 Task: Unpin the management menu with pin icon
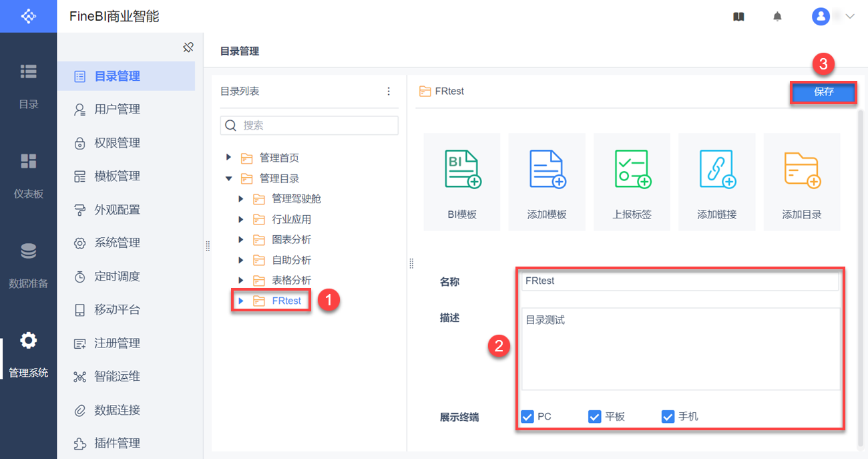188,47
